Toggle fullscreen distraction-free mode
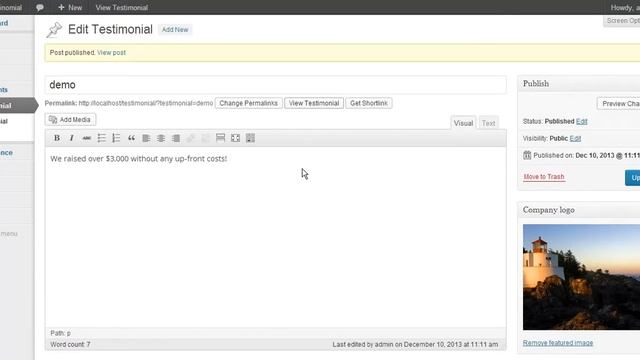This screenshot has width=640, height=360. tap(236, 138)
